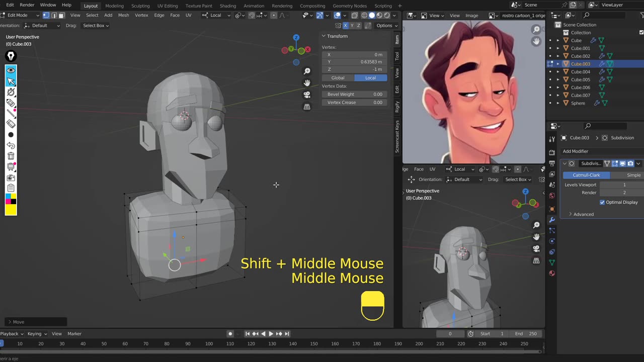Open the Mesh menu
Viewport: 644px width, 362px height.
pyautogui.click(x=123, y=15)
